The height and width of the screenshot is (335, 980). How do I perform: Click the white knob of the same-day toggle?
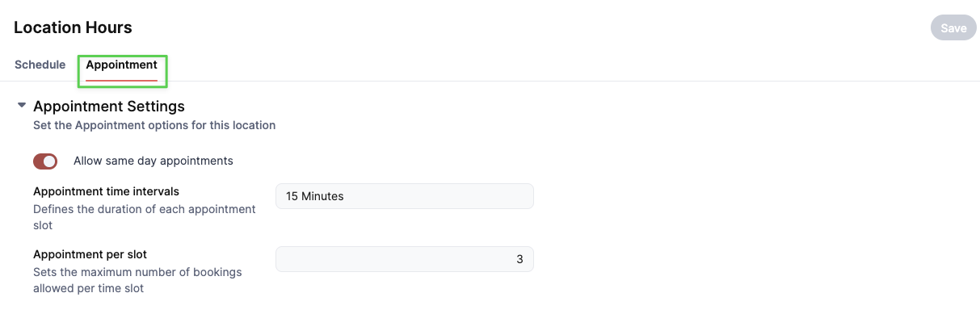pyautogui.click(x=50, y=161)
